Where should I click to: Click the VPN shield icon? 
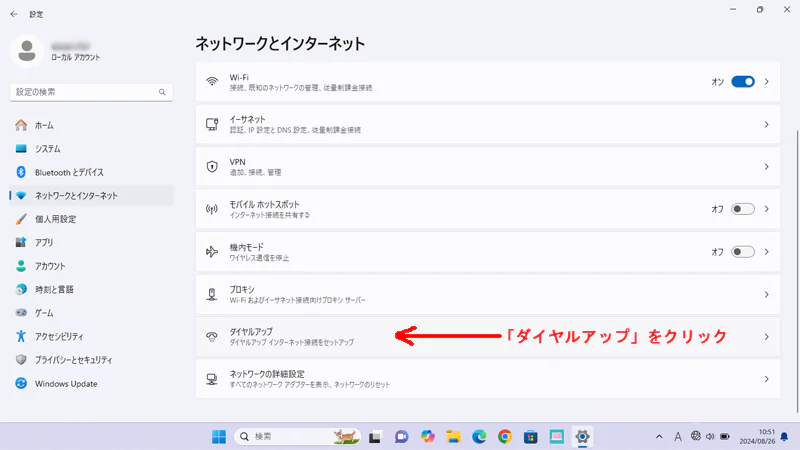(212, 166)
